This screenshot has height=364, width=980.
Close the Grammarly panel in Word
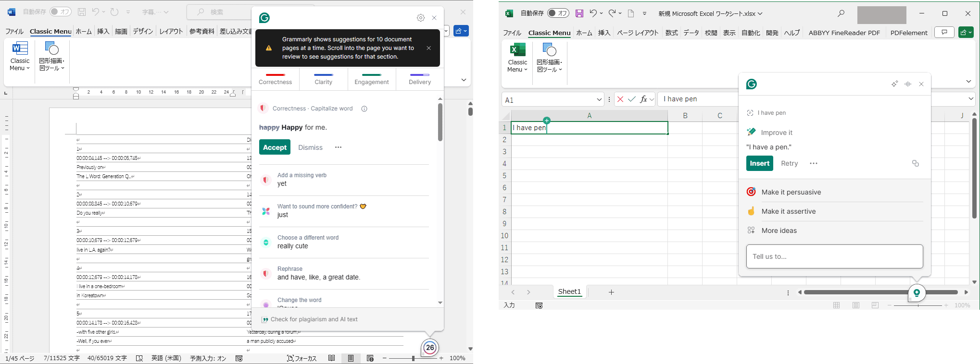[434, 18]
